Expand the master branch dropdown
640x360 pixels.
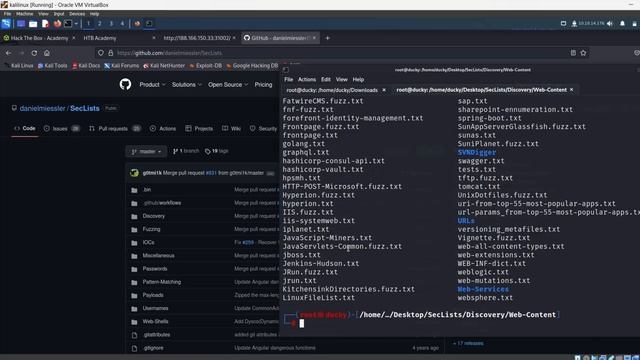pyautogui.click(x=146, y=151)
